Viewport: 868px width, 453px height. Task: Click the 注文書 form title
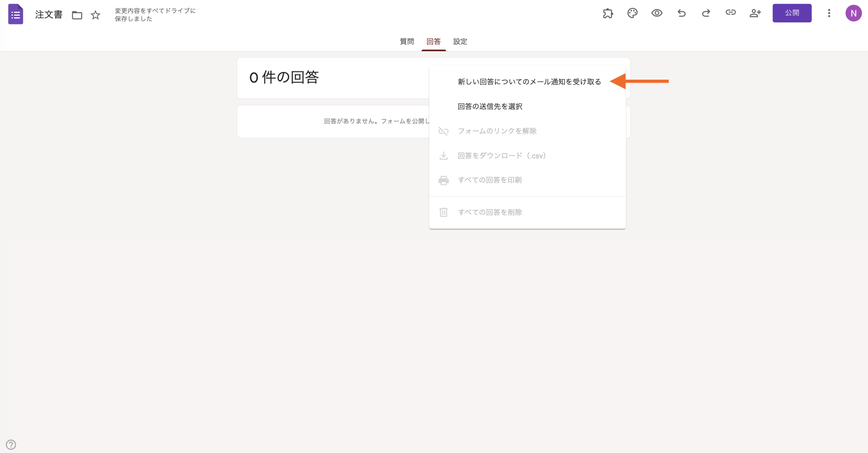point(49,15)
